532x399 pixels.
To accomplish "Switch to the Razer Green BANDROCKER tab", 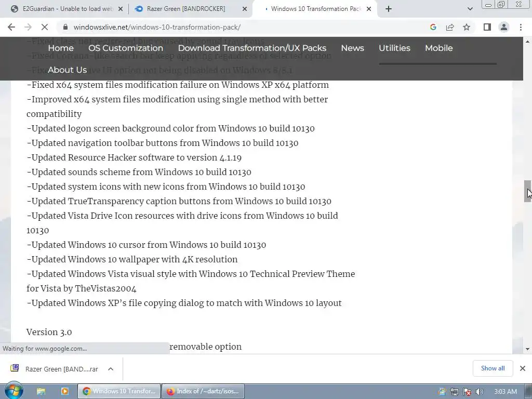I will 190,9.
